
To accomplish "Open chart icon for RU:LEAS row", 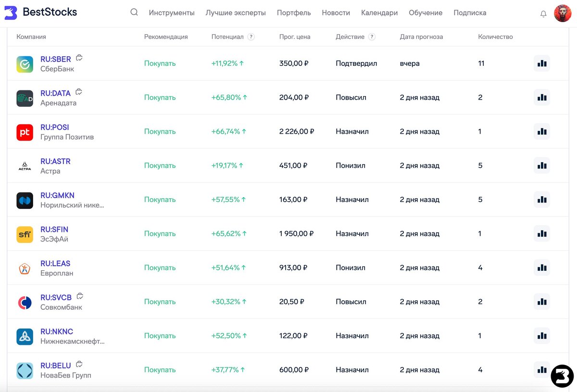I will 542,268.
